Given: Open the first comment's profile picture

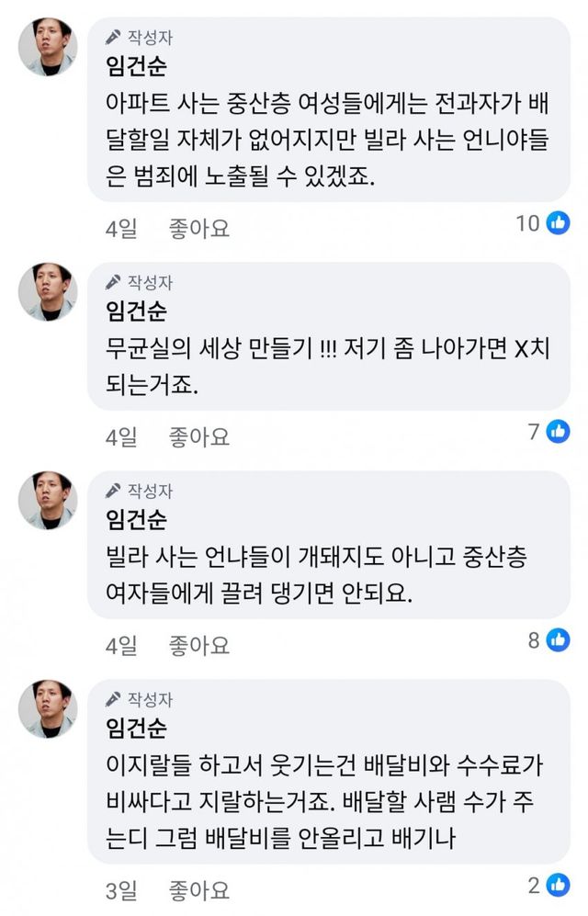Looking at the screenshot, I should [x=48, y=47].
